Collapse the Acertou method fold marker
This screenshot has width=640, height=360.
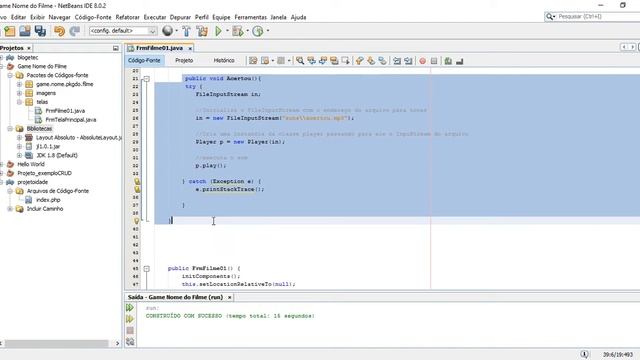coord(147,78)
